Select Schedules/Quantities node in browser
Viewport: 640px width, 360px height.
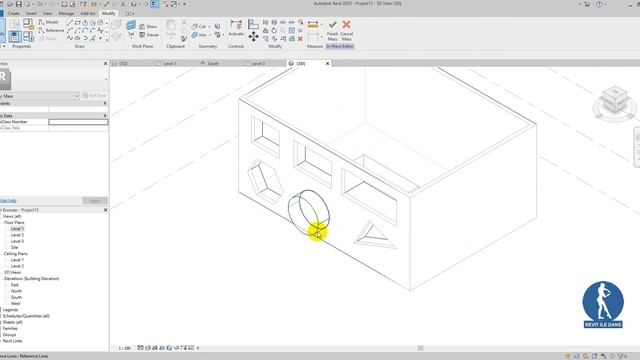[26, 316]
